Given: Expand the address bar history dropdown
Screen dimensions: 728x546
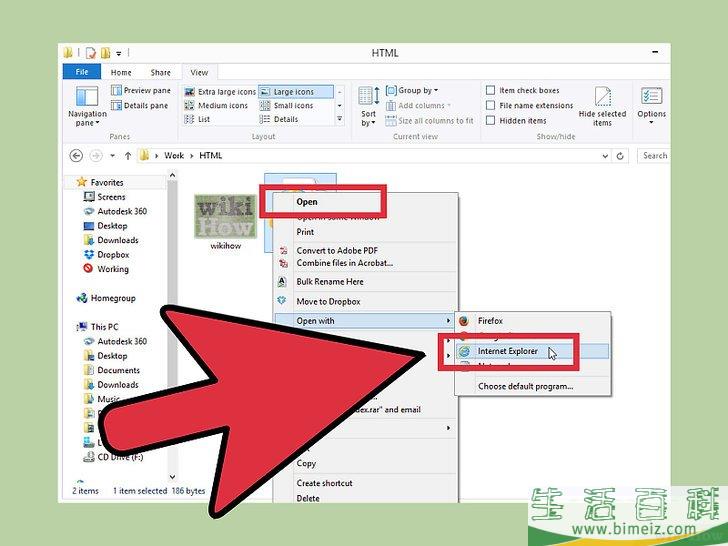Looking at the screenshot, I should click(x=605, y=156).
